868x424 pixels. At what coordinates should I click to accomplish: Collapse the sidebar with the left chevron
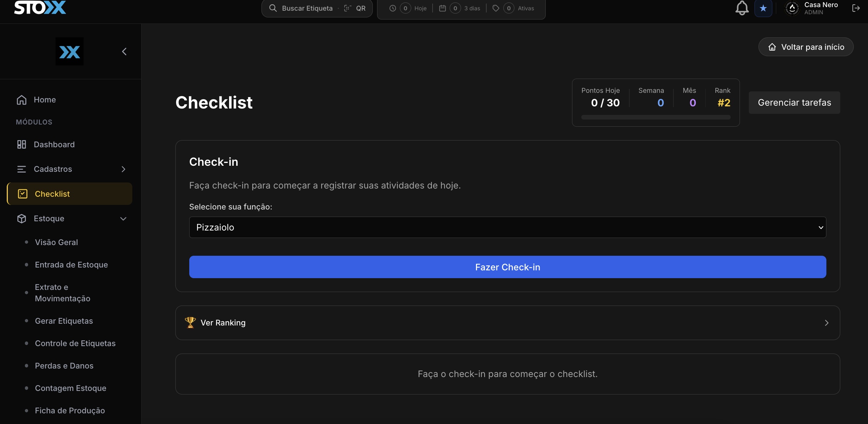tap(124, 52)
